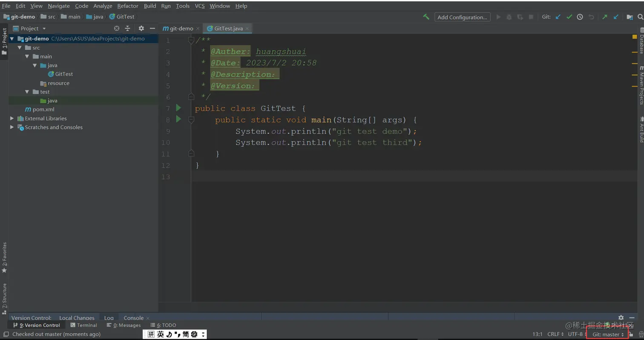Screen dimensions: 644x340
Task: Click the green Build hammer icon
Action: coord(426,17)
